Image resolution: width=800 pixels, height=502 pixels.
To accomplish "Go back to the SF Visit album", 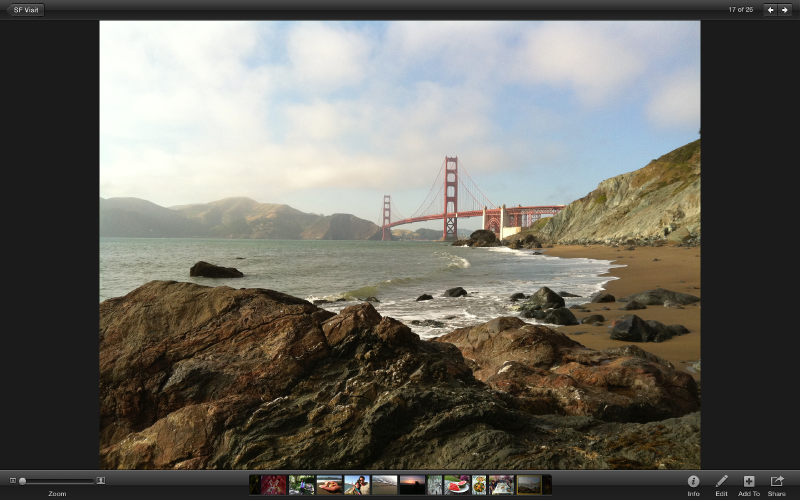I will pyautogui.click(x=25, y=10).
